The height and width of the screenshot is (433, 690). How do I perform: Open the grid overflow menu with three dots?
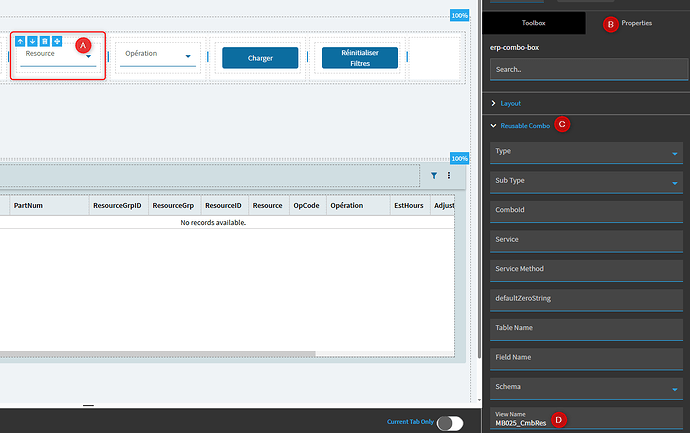tap(449, 176)
